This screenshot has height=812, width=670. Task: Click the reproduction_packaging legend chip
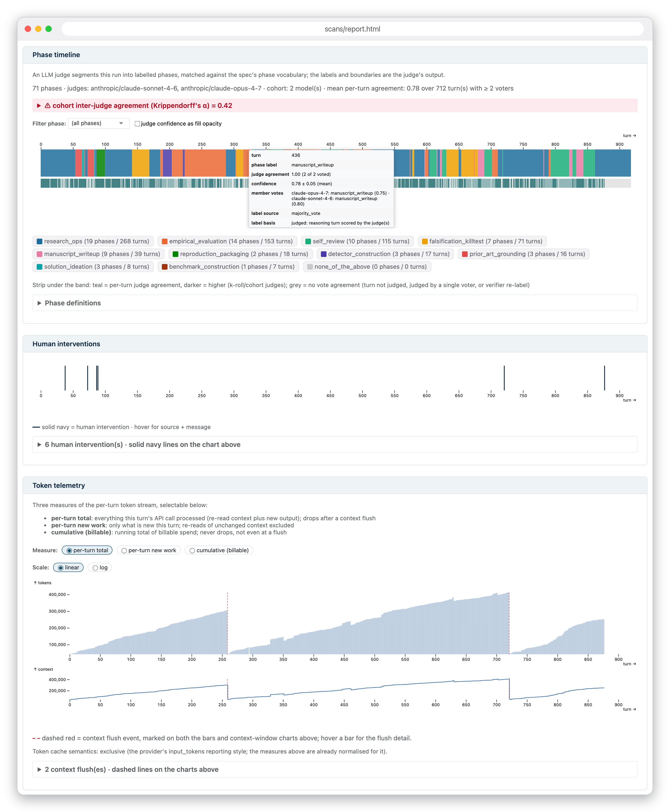[240, 254]
